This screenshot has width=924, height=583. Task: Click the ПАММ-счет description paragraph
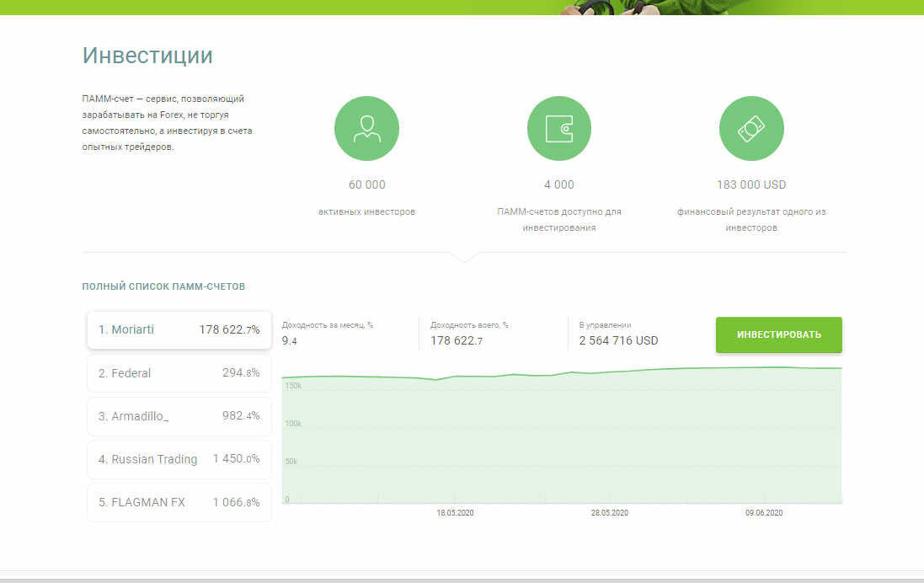click(x=168, y=123)
